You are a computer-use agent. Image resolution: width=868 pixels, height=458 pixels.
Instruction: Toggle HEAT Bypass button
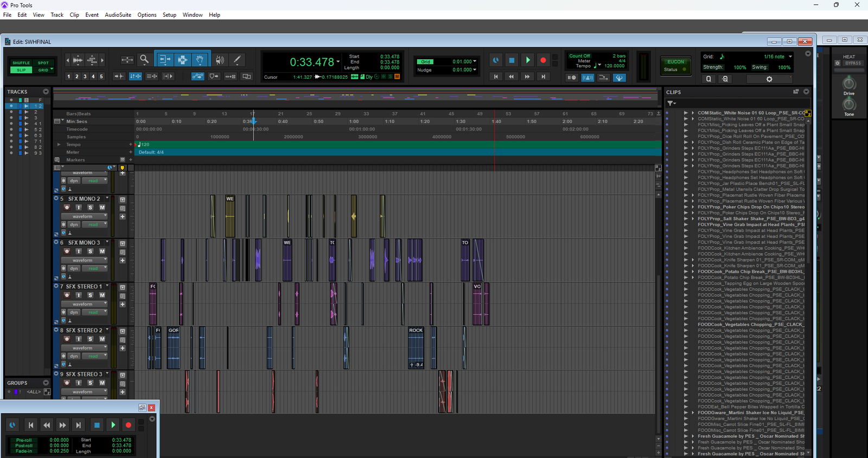point(853,63)
